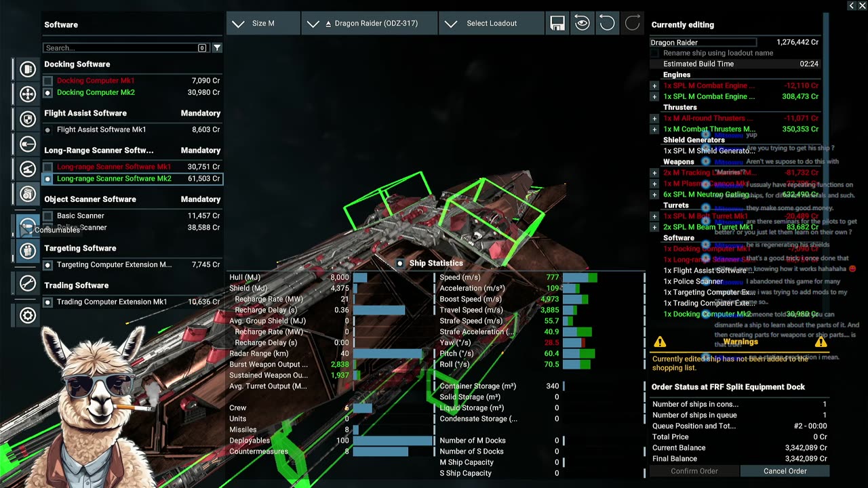Check Docking Computer Mk1 checkbox

point(47,81)
